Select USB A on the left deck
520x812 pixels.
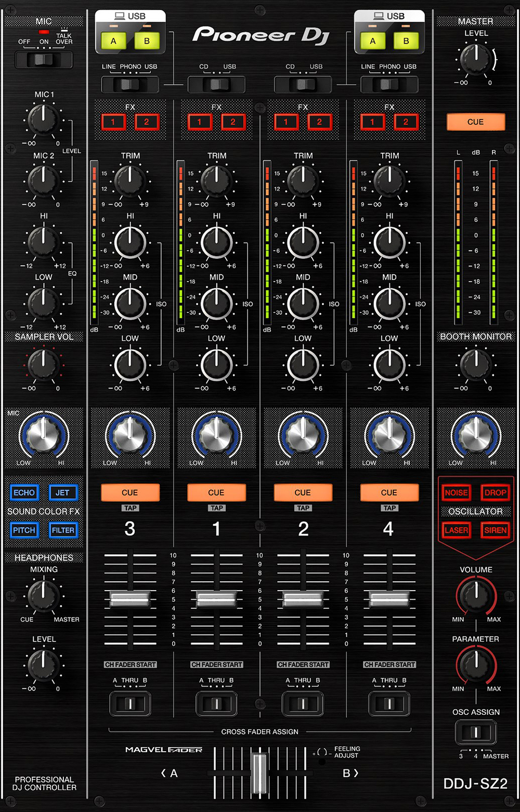tap(113, 39)
